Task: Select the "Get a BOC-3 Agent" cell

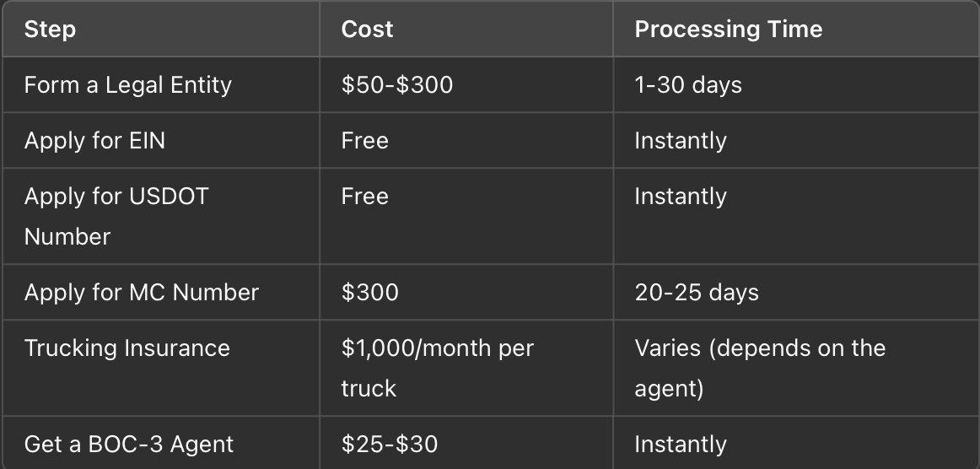Action: tap(129, 445)
